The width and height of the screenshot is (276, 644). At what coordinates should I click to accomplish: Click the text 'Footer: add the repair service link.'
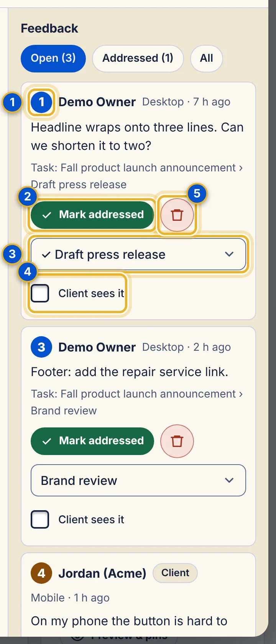pyautogui.click(x=130, y=372)
